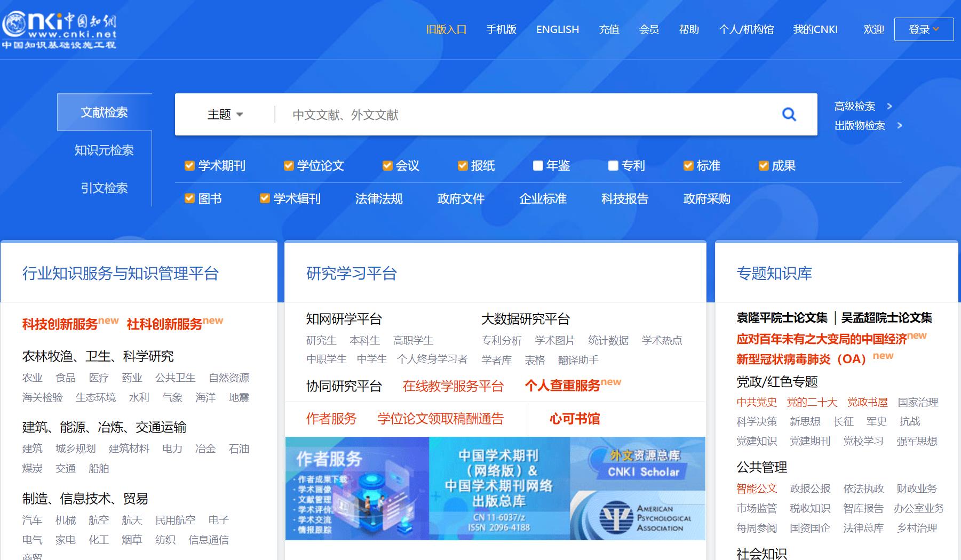Open 吴孟超院士论文集 link
Screen dimensions: 961x560
click(x=887, y=318)
